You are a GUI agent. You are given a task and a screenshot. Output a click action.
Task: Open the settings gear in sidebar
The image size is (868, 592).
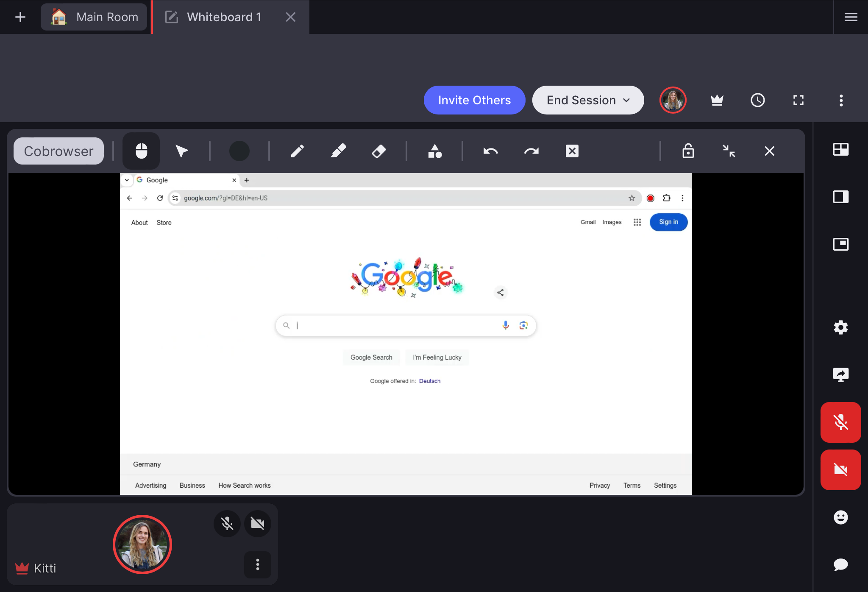(840, 327)
